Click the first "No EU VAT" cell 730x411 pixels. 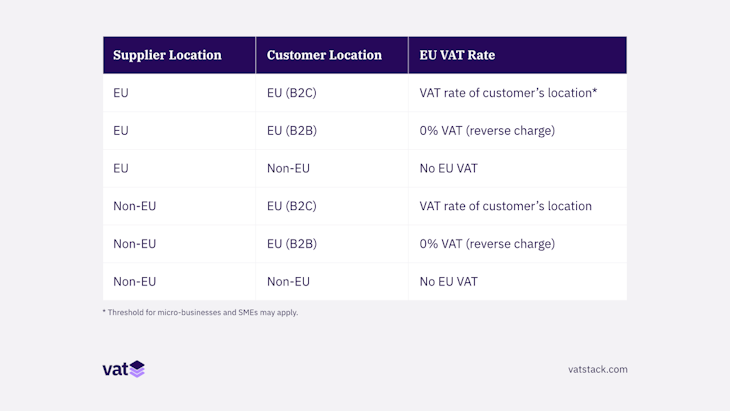tap(449, 168)
